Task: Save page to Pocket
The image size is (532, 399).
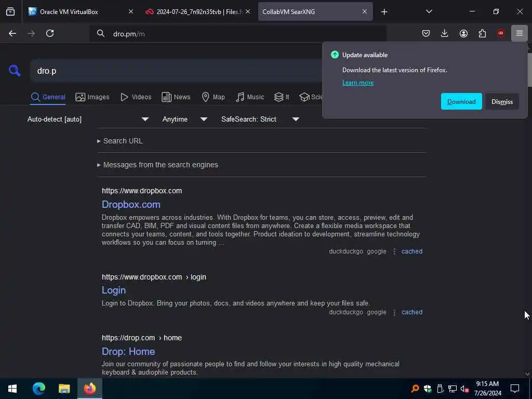Action: coord(426,33)
